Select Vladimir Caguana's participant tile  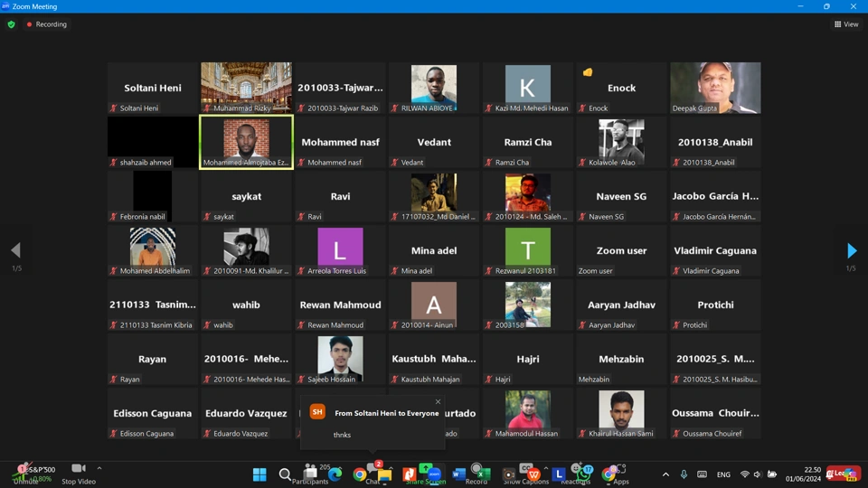coord(715,250)
